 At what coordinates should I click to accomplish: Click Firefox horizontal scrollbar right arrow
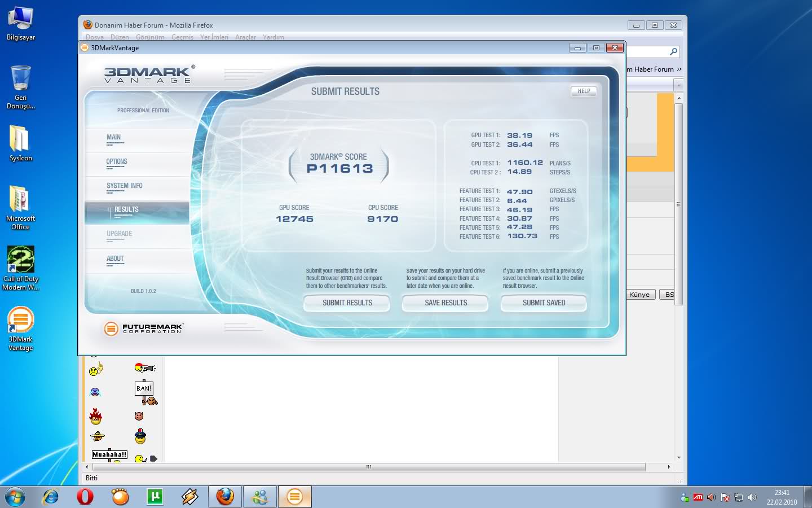pos(669,467)
